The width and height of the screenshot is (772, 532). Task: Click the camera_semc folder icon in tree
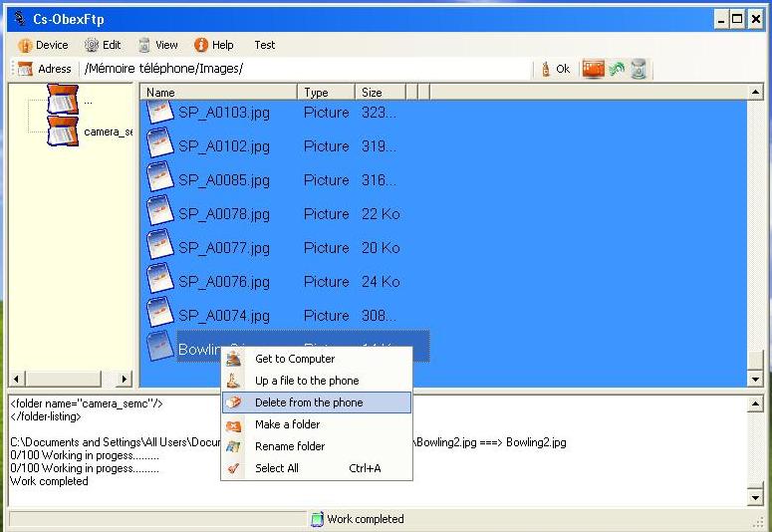click(x=63, y=131)
